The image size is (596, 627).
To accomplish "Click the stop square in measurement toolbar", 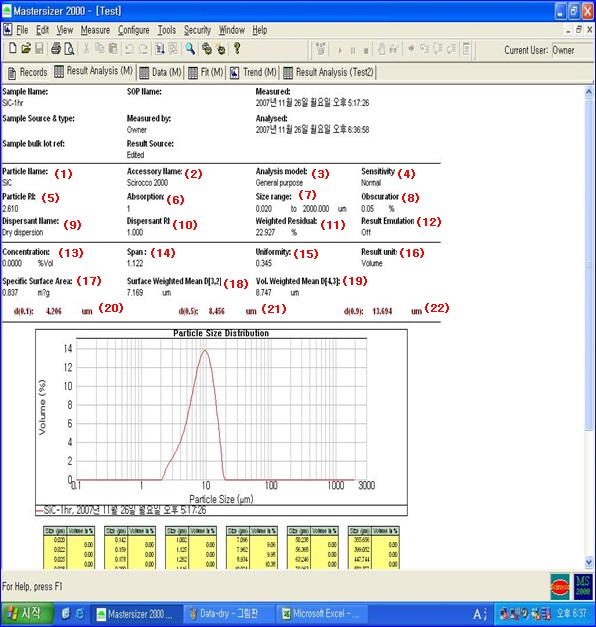I will (366, 51).
